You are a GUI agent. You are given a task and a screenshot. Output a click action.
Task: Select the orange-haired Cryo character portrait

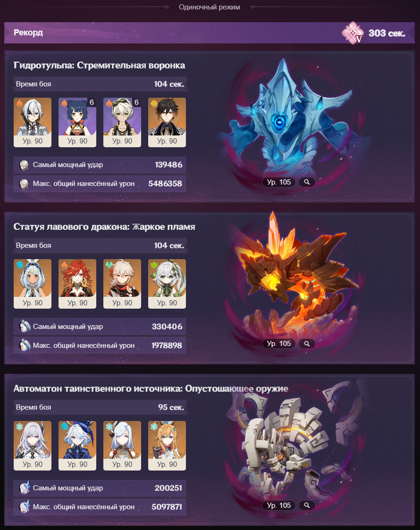[167, 446]
